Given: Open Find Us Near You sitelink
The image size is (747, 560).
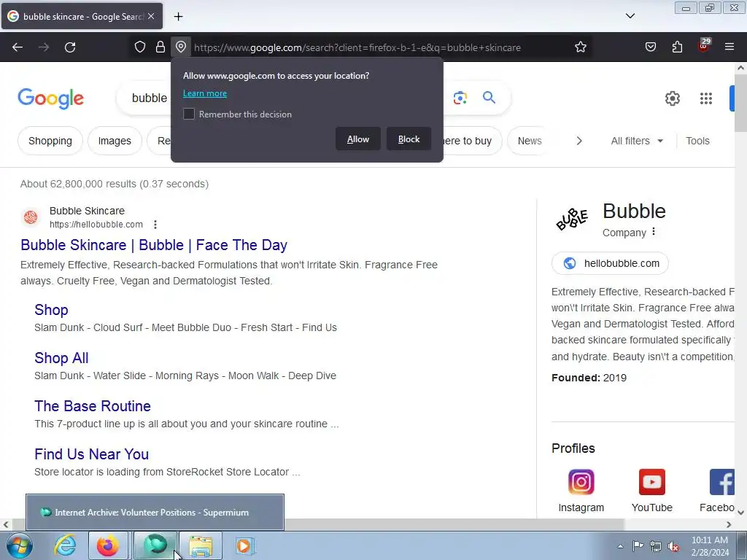Looking at the screenshot, I should 91,454.
